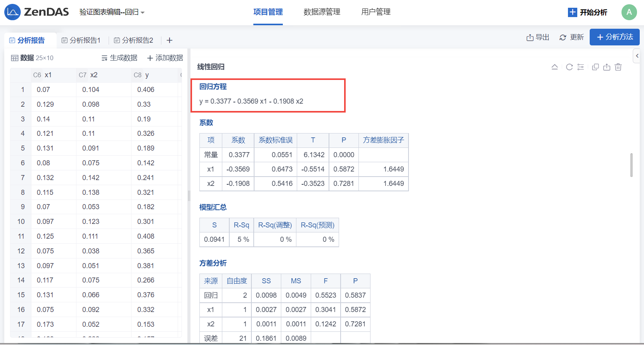
Task: Click the report vertical scrollbar
Action: click(632, 165)
